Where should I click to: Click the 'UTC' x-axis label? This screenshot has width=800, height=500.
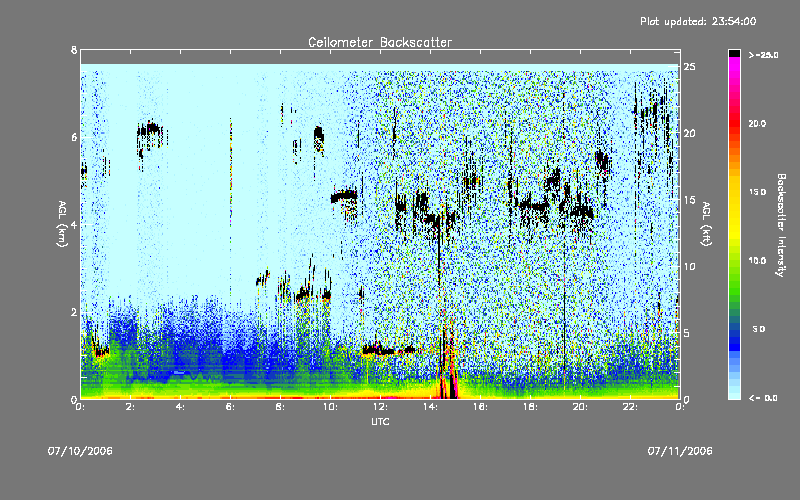380,421
